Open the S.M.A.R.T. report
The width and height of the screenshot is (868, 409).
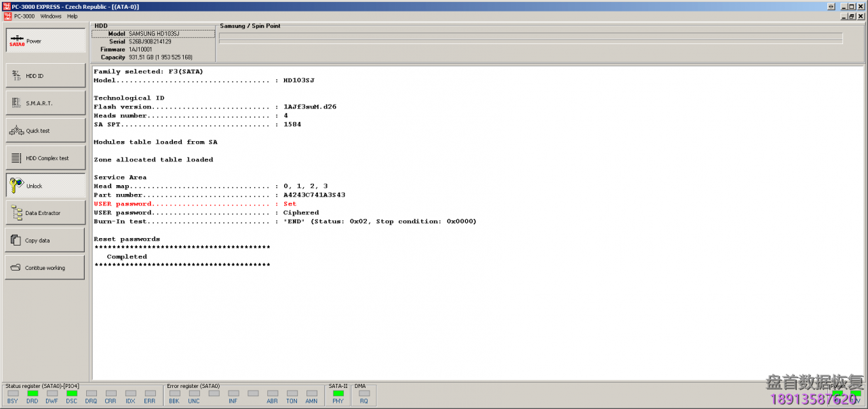click(x=45, y=103)
